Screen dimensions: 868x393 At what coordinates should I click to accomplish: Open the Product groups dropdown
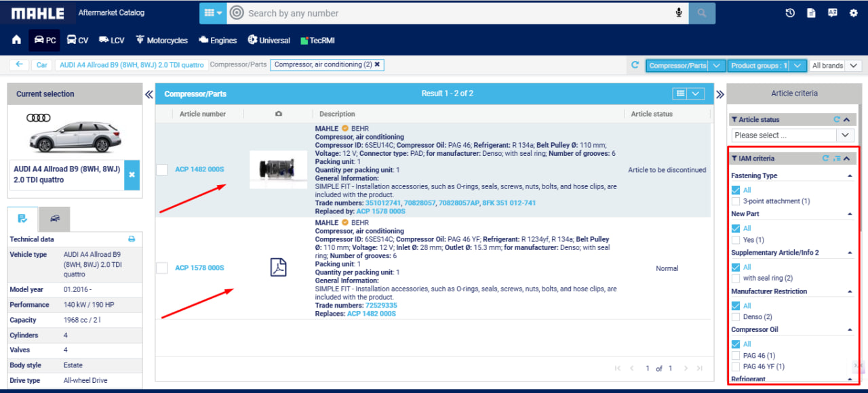tap(767, 66)
